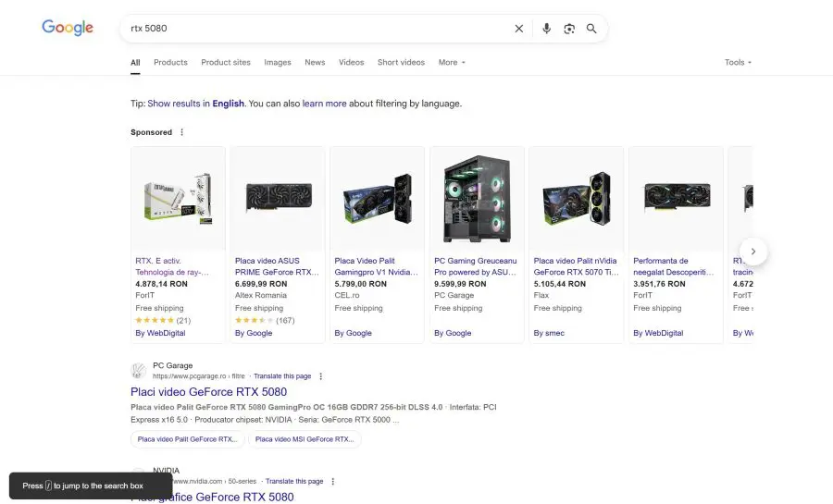The height and width of the screenshot is (504, 833).
Task: Switch to the Short videos tab
Action: click(401, 62)
